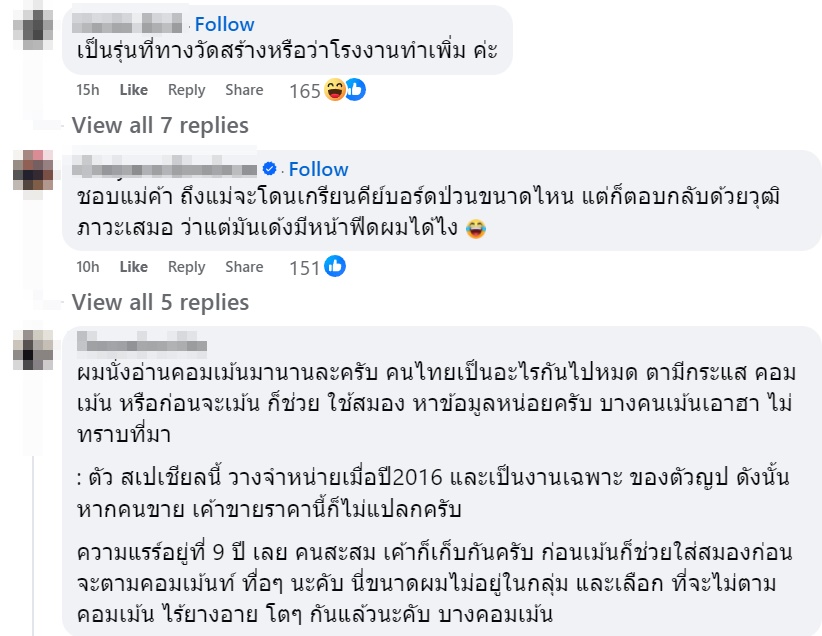Follow the first commenter
822x636 pixels.
click(x=225, y=23)
